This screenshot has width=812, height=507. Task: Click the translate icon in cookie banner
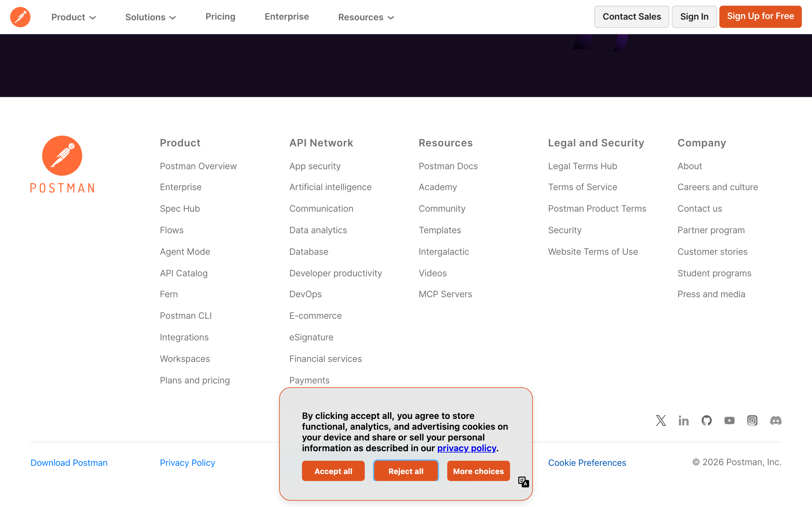[523, 482]
